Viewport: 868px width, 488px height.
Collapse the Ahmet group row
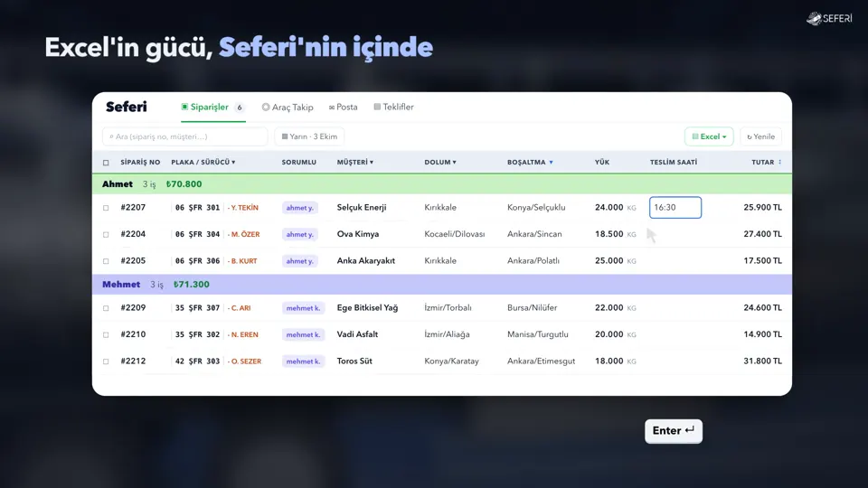click(442, 184)
